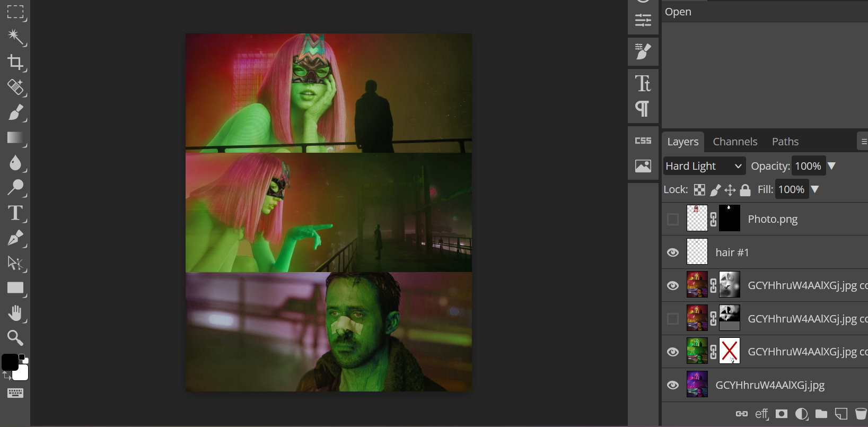Screen dimensions: 868x427
Task: Open the CSS panel icon
Action: [x=643, y=141]
